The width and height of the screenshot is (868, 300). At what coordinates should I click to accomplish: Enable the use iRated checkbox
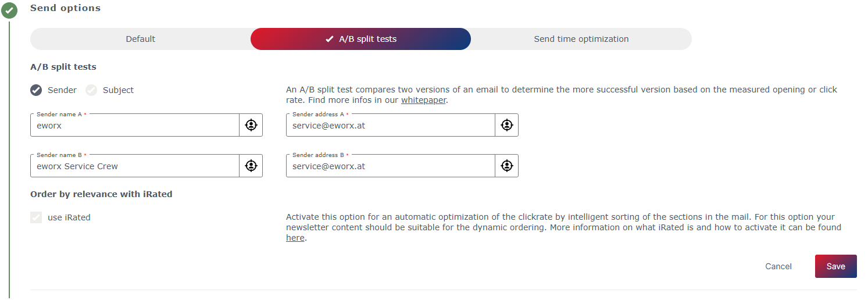click(x=37, y=217)
